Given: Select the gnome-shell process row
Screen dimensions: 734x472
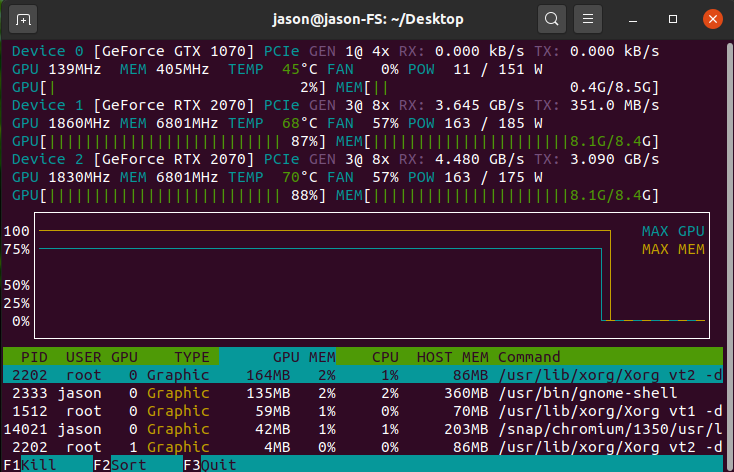Looking at the screenshot, I should coord(363,393).
